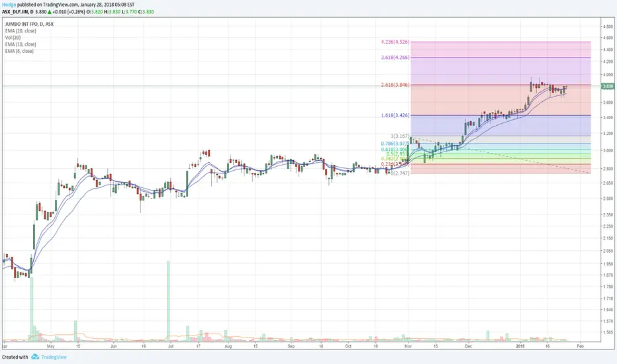Click the Jul label on the date axis
Image resolution: width=617 pixels, height=364 pixels.
point(171,346)
